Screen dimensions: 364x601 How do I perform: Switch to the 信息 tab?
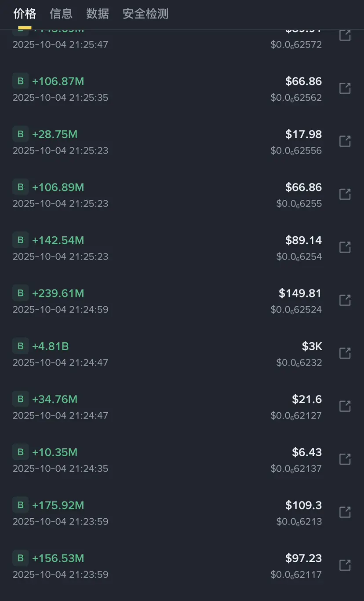click(61, 14)
